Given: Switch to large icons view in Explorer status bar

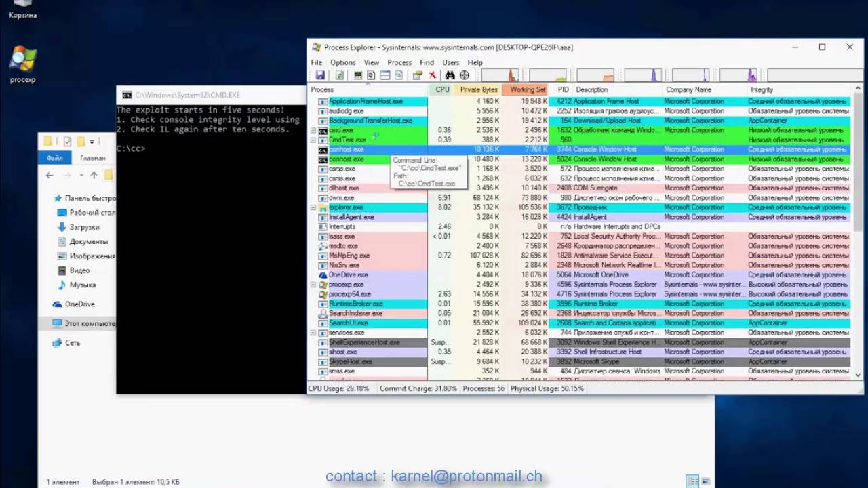Looking at the screenshot, I should pos(706,481).
